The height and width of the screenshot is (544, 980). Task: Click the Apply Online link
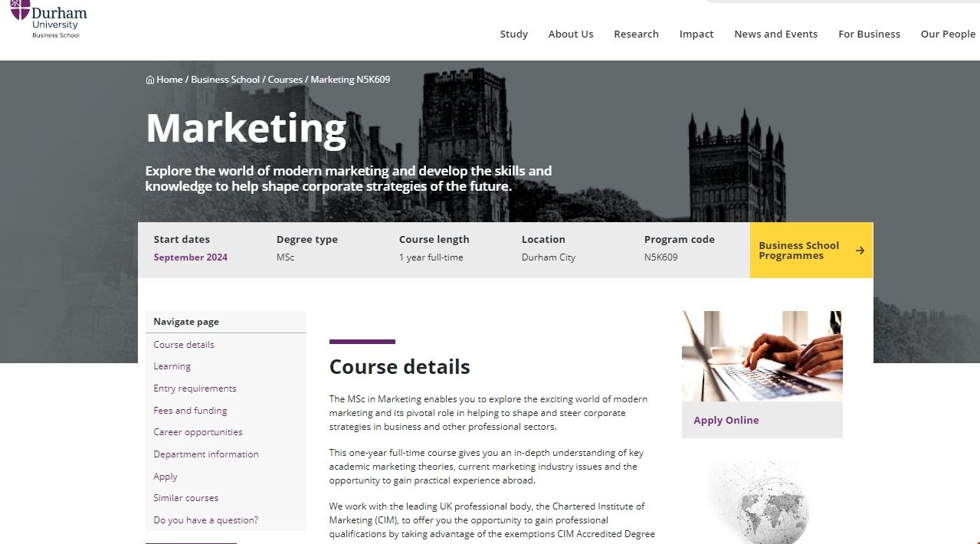(x=726, y=420)
